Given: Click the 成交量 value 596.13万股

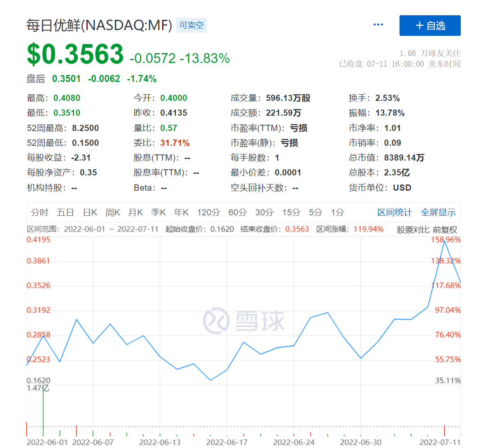Looking at the screenshot, I should 288,98.
